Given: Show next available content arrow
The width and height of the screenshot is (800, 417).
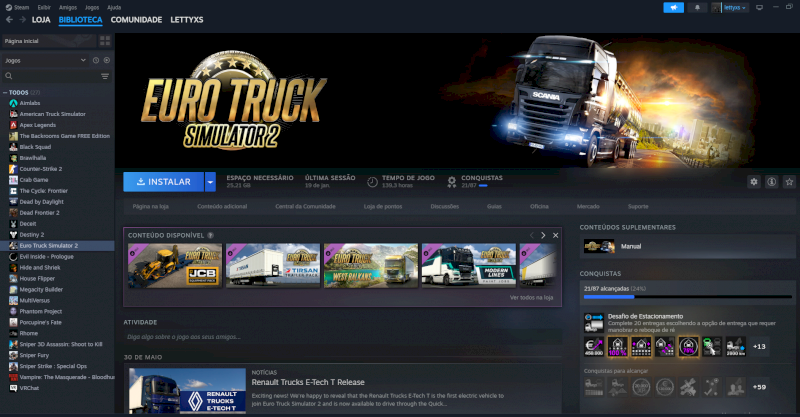Looking at the screenshot, I should [x=543, y=235].
